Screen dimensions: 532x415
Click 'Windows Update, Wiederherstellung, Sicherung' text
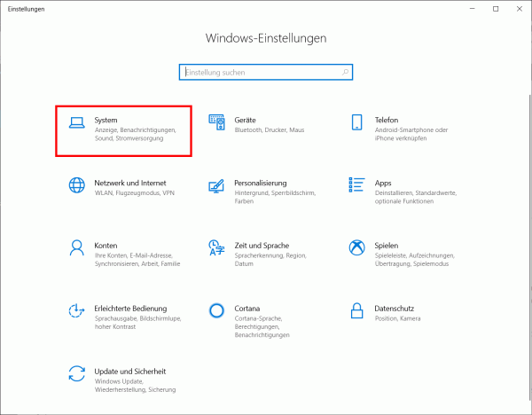[x=135, y=386]
